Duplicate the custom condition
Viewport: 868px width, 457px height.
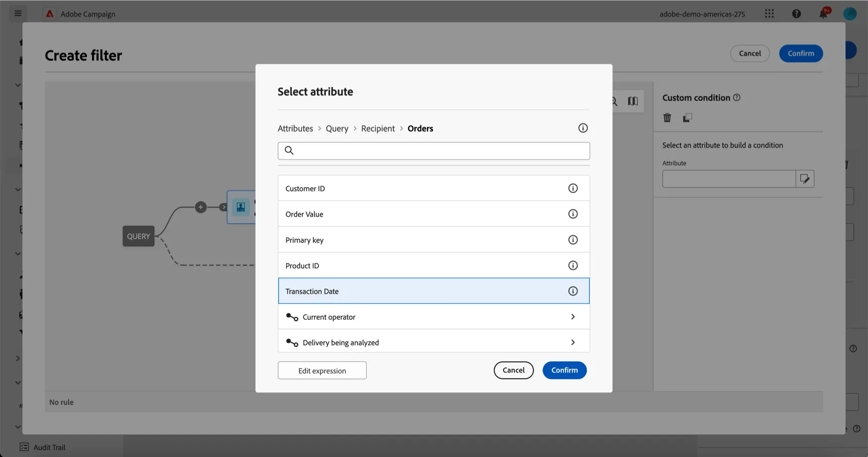click(687, 118)
